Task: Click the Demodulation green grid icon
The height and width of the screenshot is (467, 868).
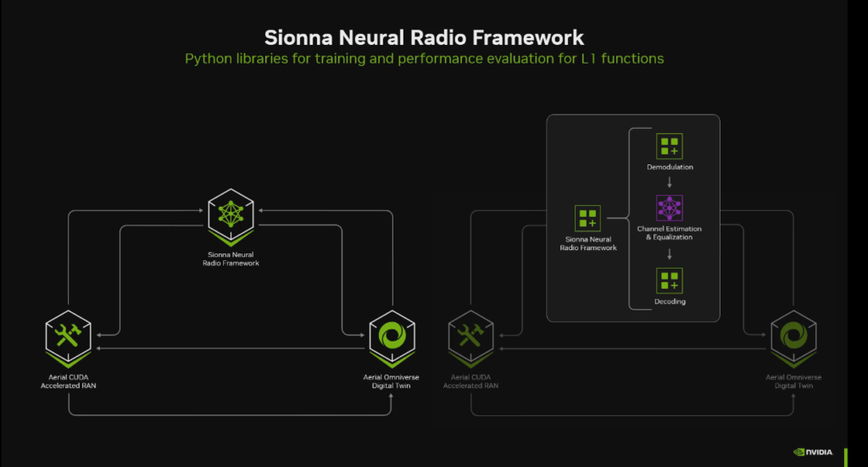Action: click(x=670, y=146)
